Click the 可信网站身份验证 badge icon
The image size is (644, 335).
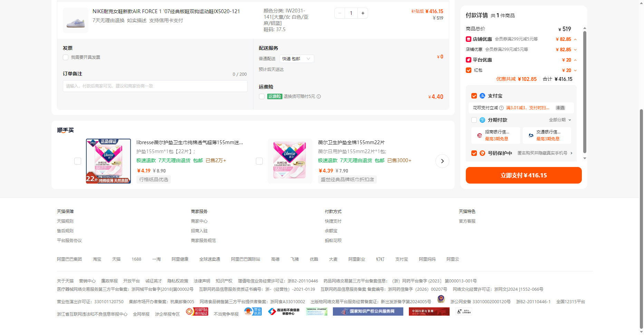pyautogui.click(x=197, y=311)
